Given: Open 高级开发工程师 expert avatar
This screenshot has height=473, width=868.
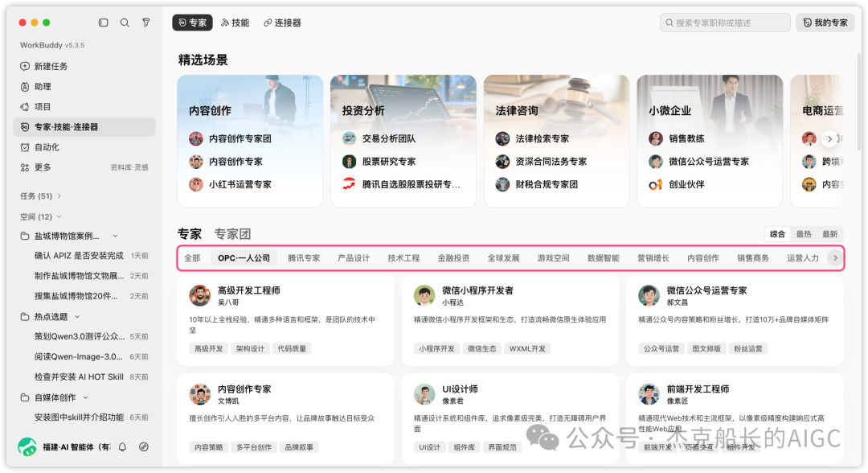Looking at the screenshot, I should tap(200, 296).
